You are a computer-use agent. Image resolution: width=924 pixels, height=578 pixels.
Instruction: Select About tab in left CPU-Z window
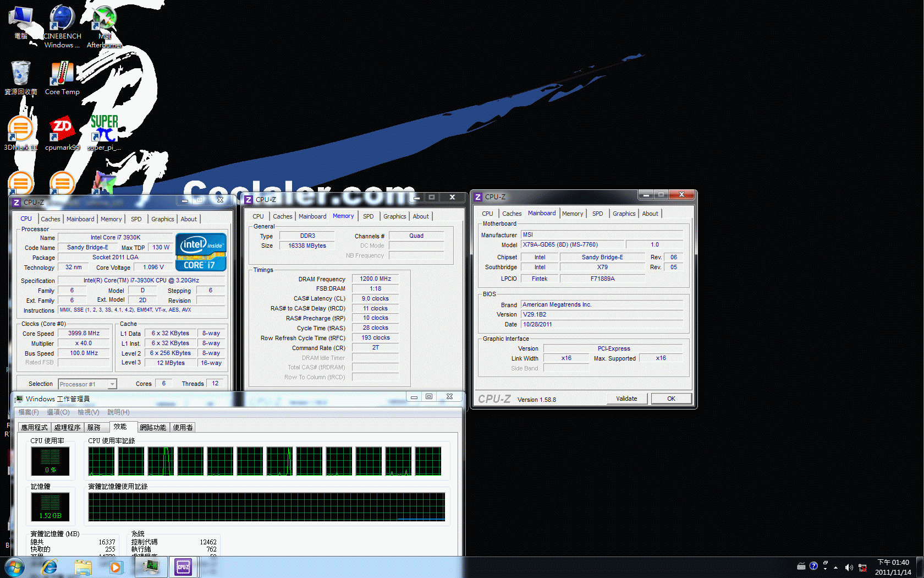[189, 219]
